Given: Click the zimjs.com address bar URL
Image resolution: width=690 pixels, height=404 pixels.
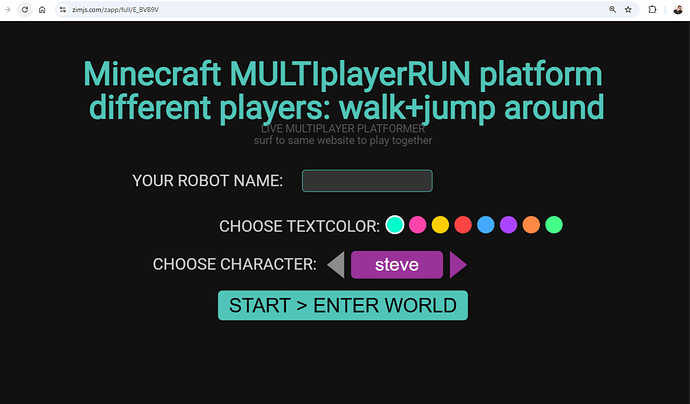Looking at the screenshot, I should coord(115,9).
